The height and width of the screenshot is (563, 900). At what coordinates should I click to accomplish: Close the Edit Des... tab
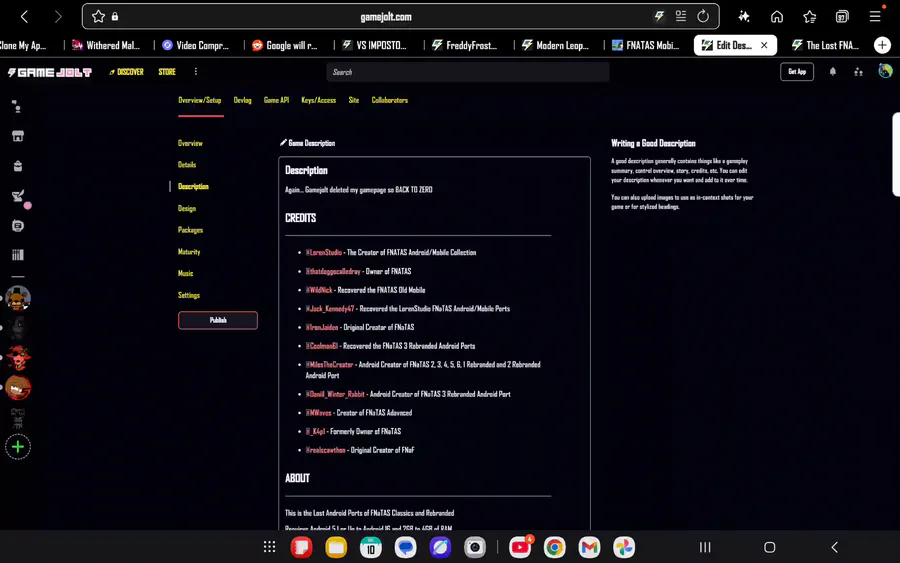(764, 45)
